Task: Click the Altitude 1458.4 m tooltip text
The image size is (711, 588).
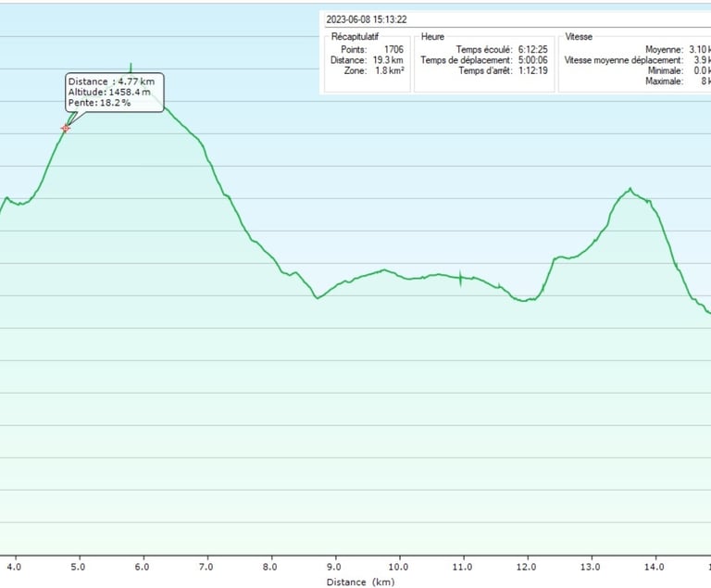Action: (109, 92)
